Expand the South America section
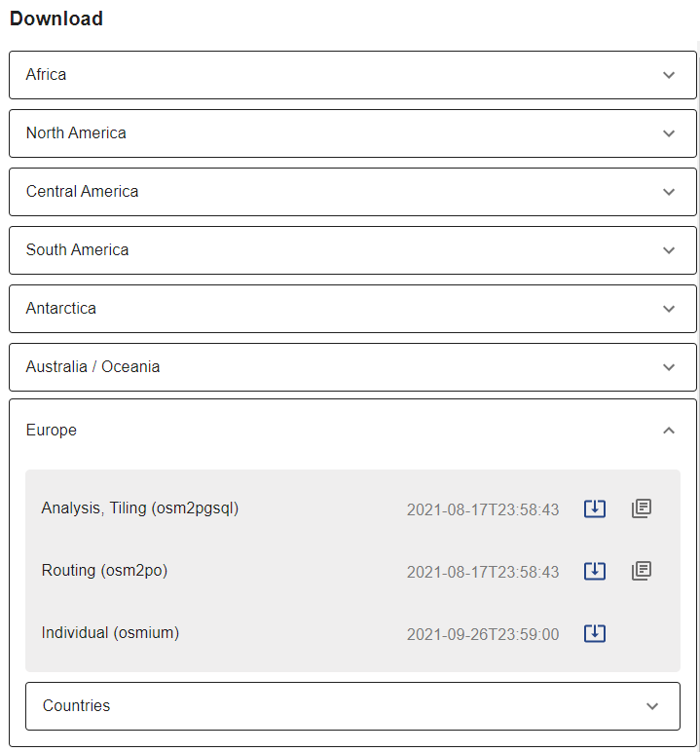This screenshot has width=700, height=752. (352, 250)
